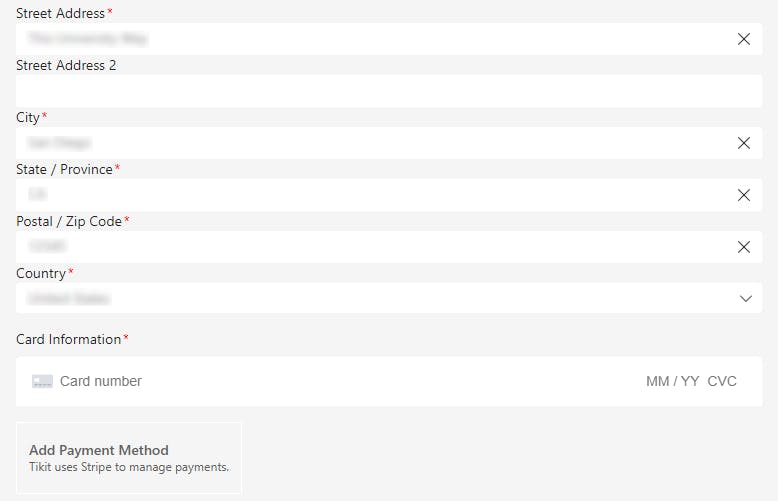The width and height of the screenshot is (778, 501).
Task: Click the Street Address 2 label
Action: pyautogui.click(x=66, y=65)
